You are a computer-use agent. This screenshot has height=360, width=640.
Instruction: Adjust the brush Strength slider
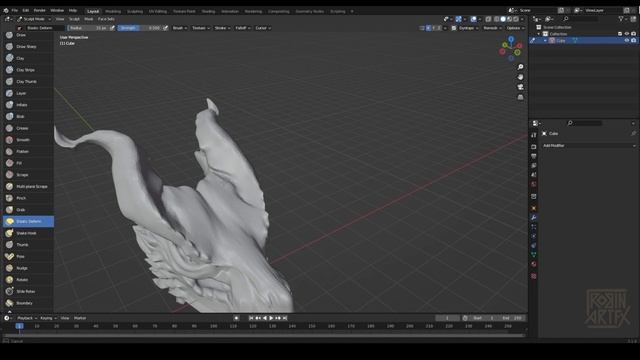(140, 28)
